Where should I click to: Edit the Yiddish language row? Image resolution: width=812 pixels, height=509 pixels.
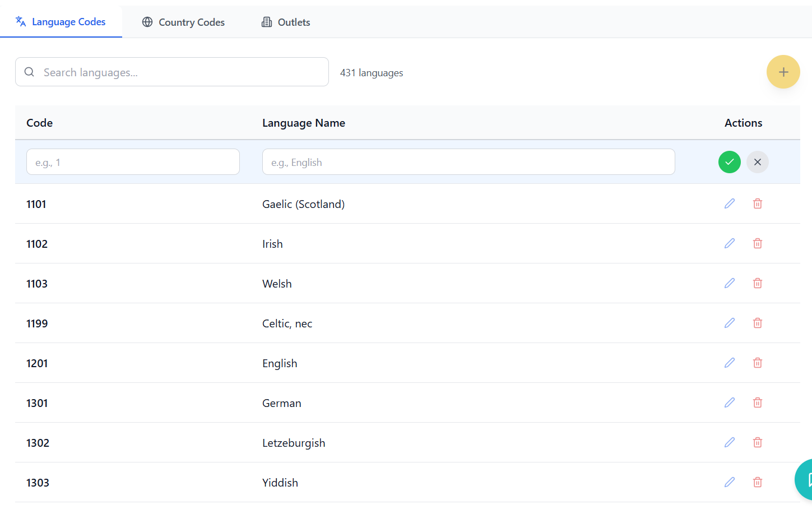pyautogui.click(x=729, y=482)
